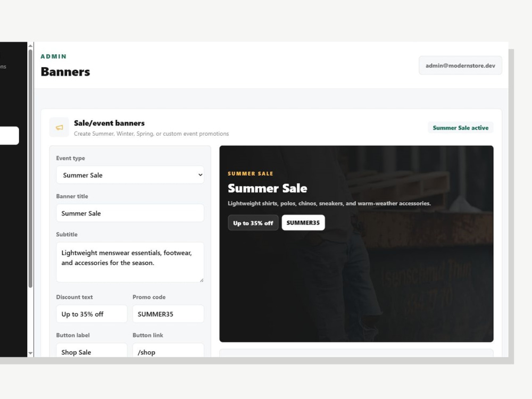This screenshot has width=532, height=399.
Task: Click the orange SUMMER SALE eyebrow text
Action: click(x=251, y=173)
